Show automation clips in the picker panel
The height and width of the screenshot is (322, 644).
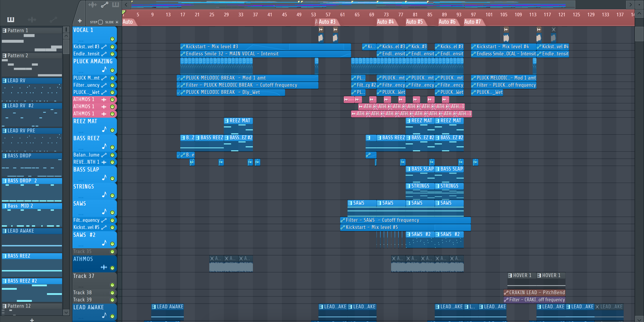pyautogui.click(x=53, y=19)
